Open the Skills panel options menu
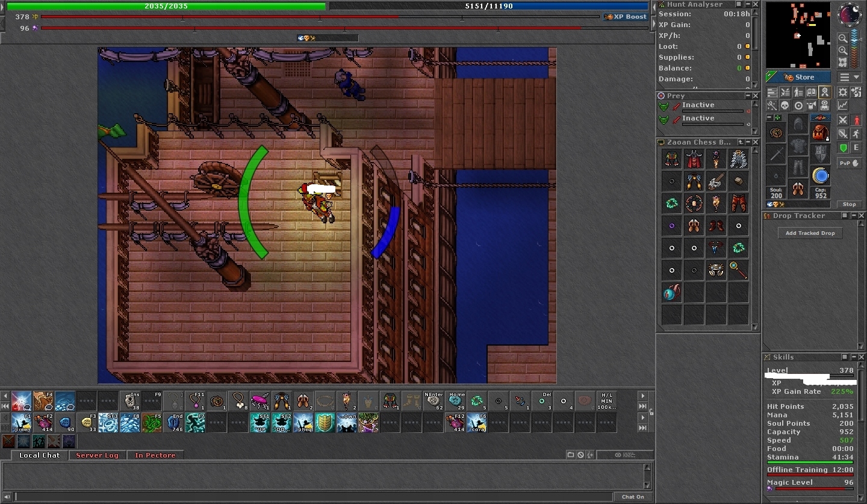The image size is (867, 504). click(845, 357)
